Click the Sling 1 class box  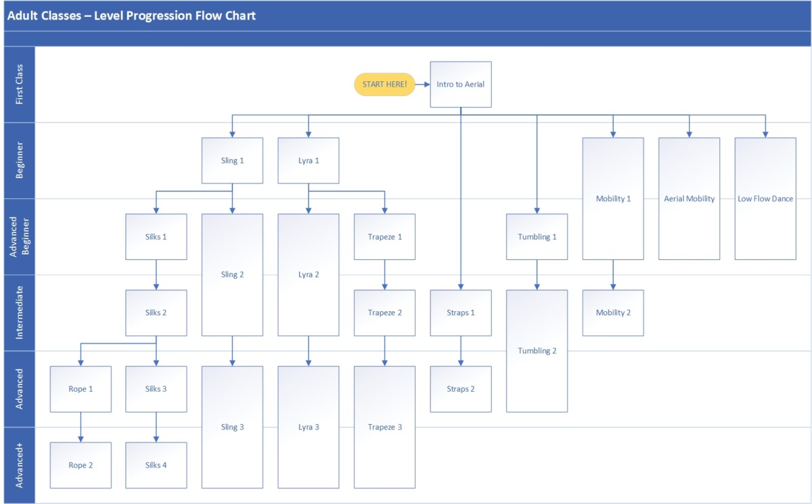(x=232, y=160)
